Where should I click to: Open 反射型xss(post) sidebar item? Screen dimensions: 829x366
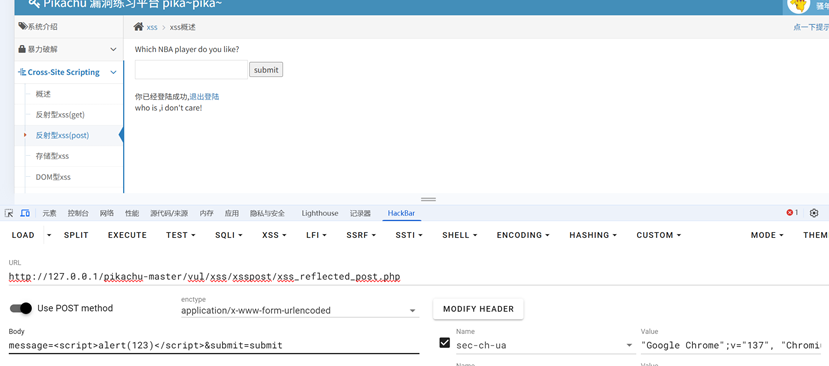pyautogui.click(x=62, y=135)
